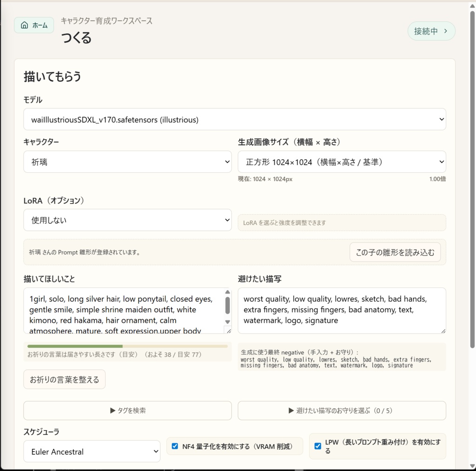Click the LoRA を選ぶと強度を調整できます hint box

click(342, 222)
